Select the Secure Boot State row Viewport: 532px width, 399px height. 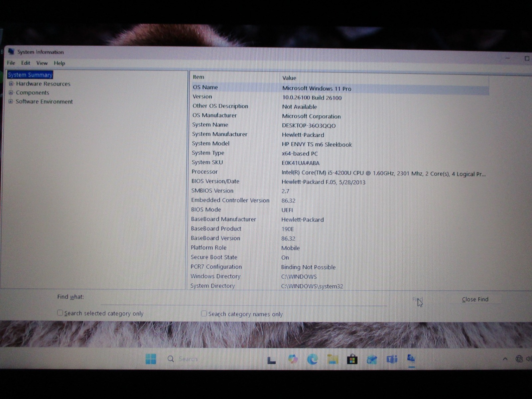[340, 257]
